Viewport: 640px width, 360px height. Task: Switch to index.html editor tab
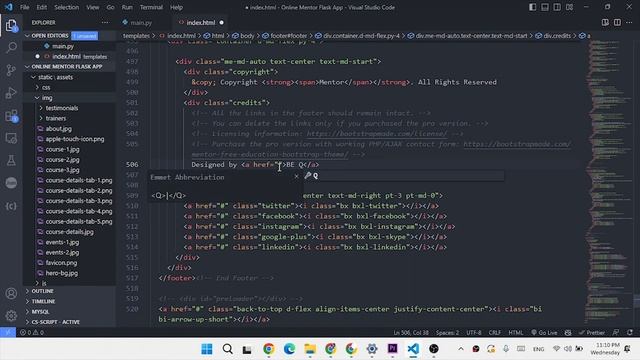click(201, 22)
